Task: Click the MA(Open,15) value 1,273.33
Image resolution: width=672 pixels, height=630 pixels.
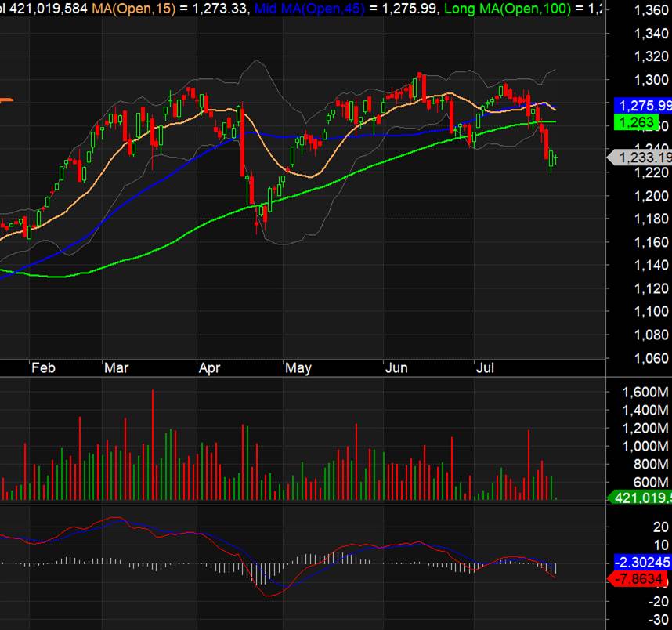Action: click(x=219, y=9)
